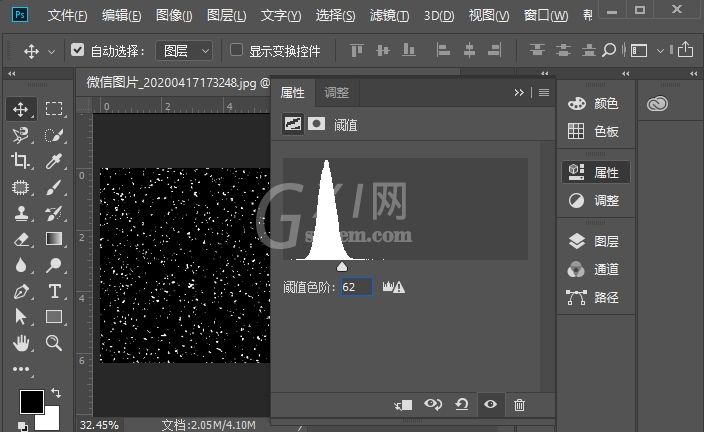Select the Dodge tool
Viewport: 704px width, 432px height.
(x=54, y=265)
